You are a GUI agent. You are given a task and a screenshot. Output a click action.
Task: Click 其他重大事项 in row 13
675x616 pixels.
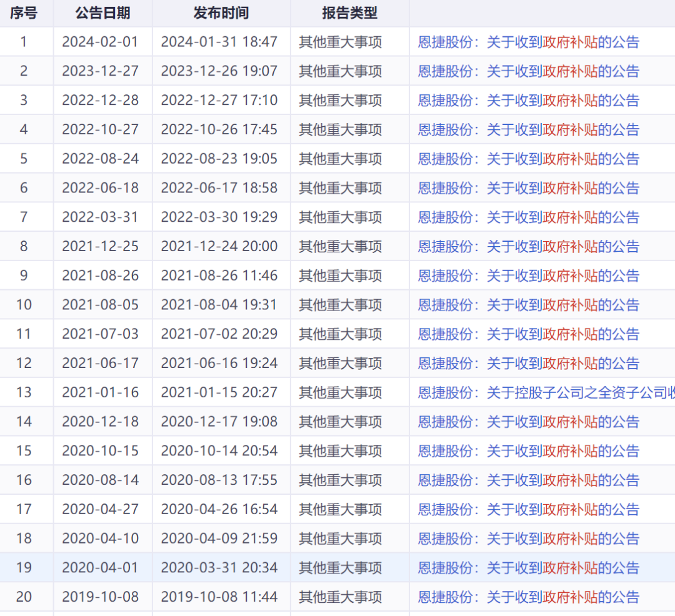341,393
